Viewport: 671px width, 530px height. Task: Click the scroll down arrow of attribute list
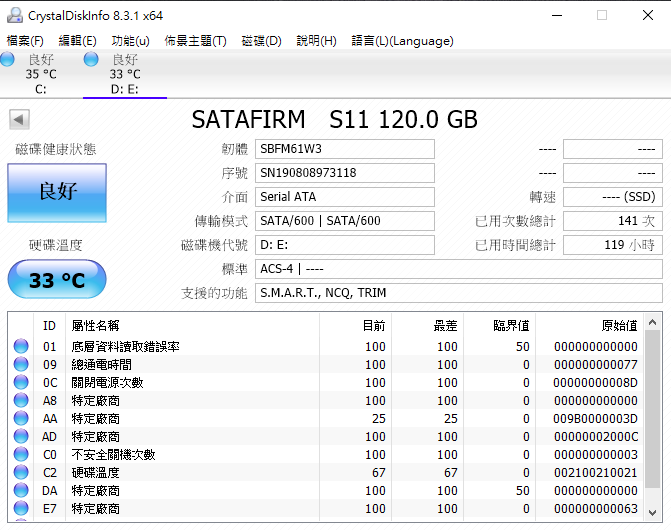click(653, 512)
